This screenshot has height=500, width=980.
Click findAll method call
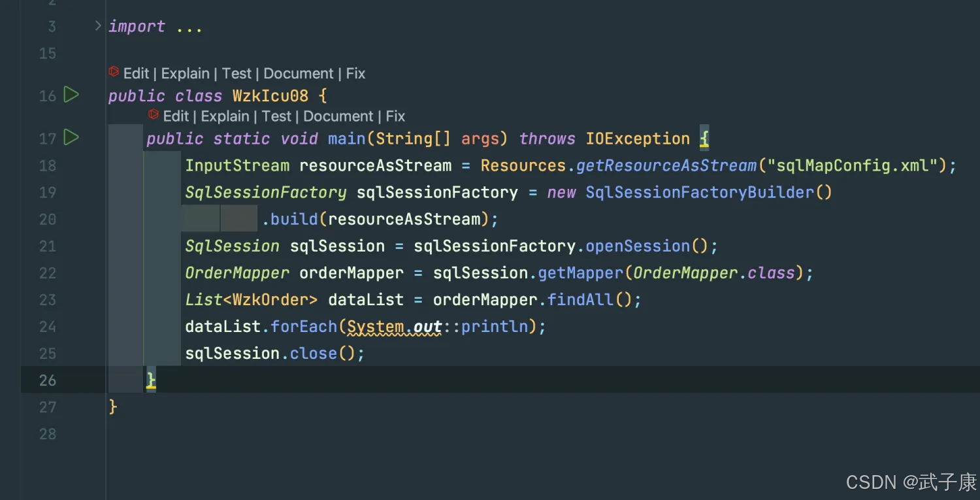[581, 299]
